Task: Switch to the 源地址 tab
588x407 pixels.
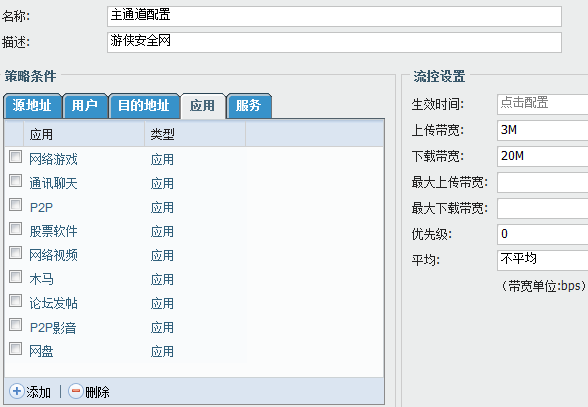Action: 32,106
